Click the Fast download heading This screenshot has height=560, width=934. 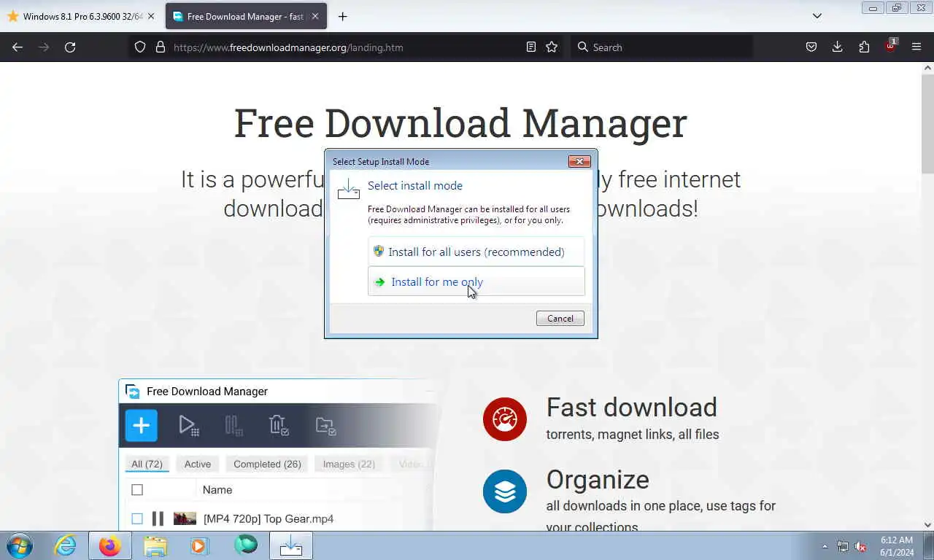[631, 407]
